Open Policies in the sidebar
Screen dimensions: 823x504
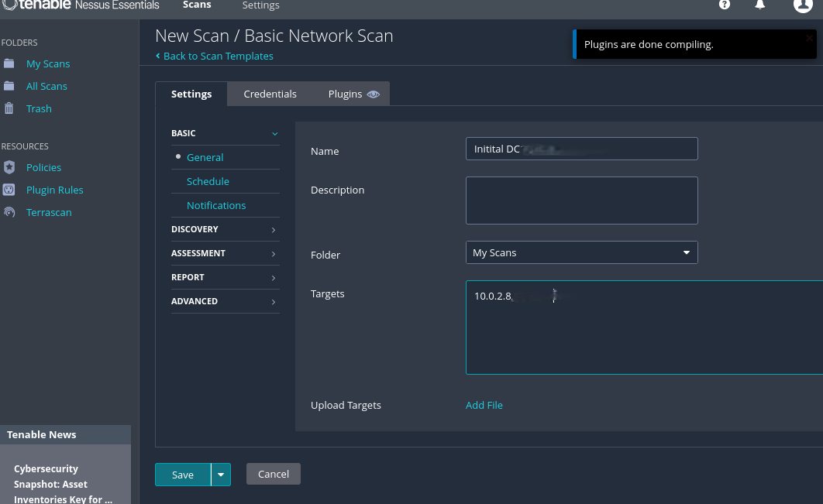point(43,167)
